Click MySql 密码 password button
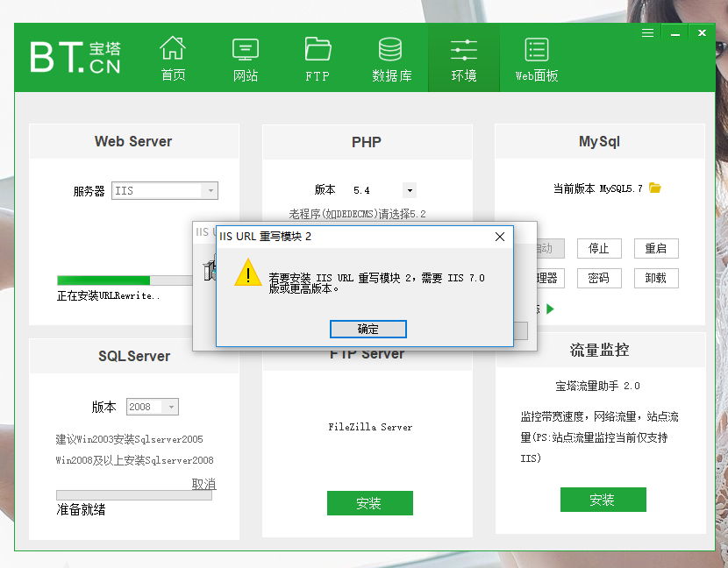The height and width of the screenshot is (568, 728). 599,279
